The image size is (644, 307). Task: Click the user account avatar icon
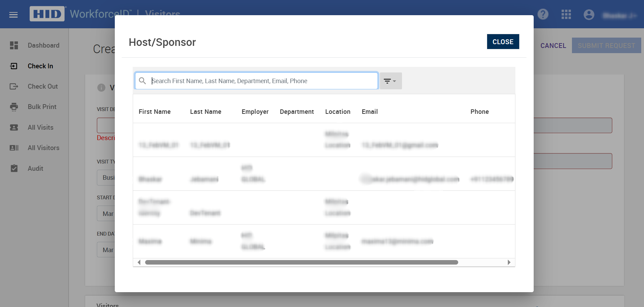(x=589, y=14)
